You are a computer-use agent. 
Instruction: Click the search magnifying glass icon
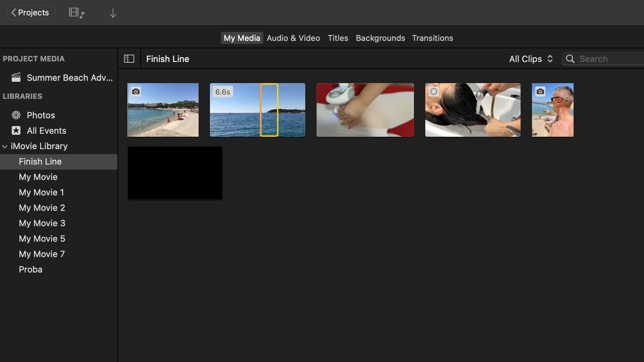(x=570, y=59)
